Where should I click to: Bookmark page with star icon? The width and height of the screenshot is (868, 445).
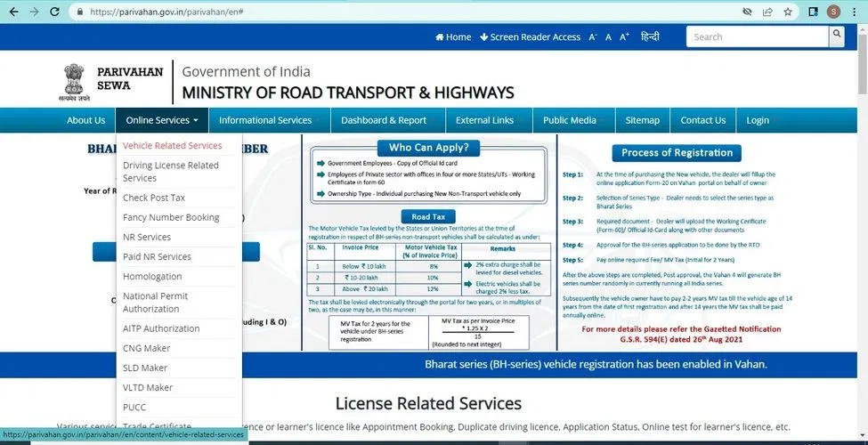click(788, 12)
